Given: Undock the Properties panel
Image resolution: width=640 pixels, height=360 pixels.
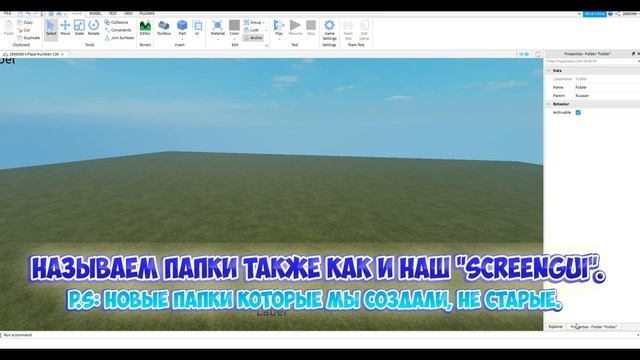Looking at the screenshot, I should click(x=633, y=53).
